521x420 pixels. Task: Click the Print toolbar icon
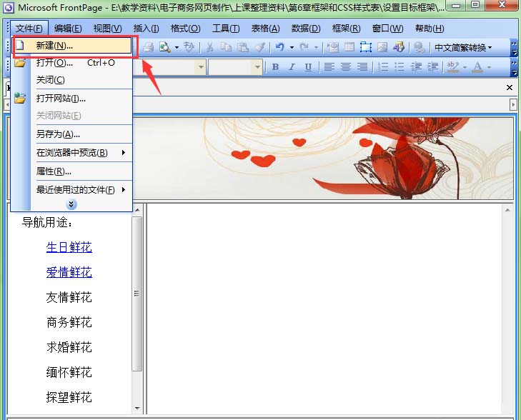click(148, 47)
